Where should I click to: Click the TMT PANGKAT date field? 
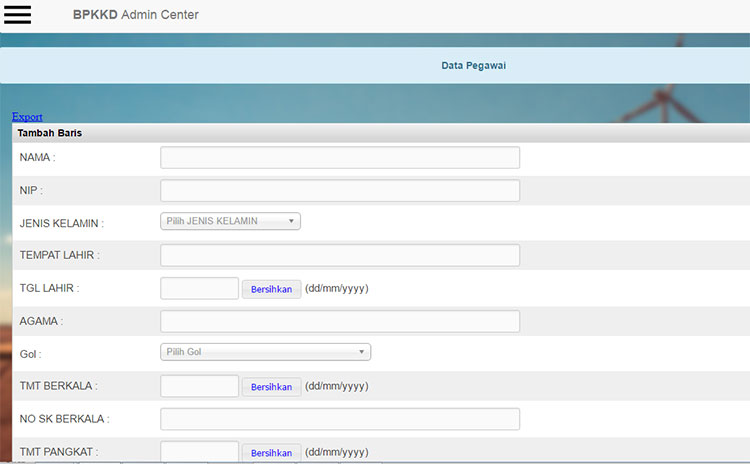point(199,452)
